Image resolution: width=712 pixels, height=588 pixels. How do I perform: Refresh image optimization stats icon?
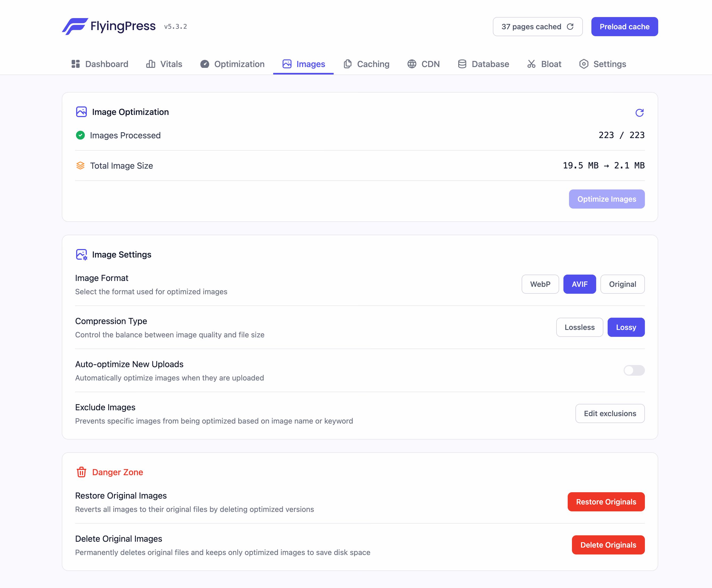coord(640,113)
